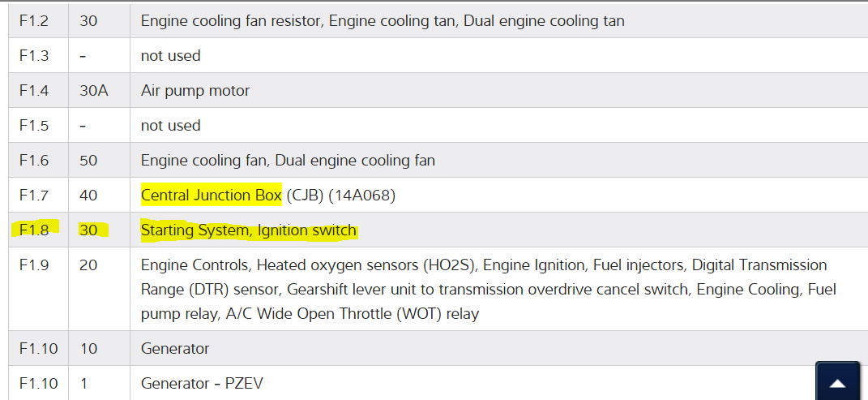Image resolution: width=868 pixels, height=400 pixels.
Task: Click the 30A amperage value
Action: [94, 91]
